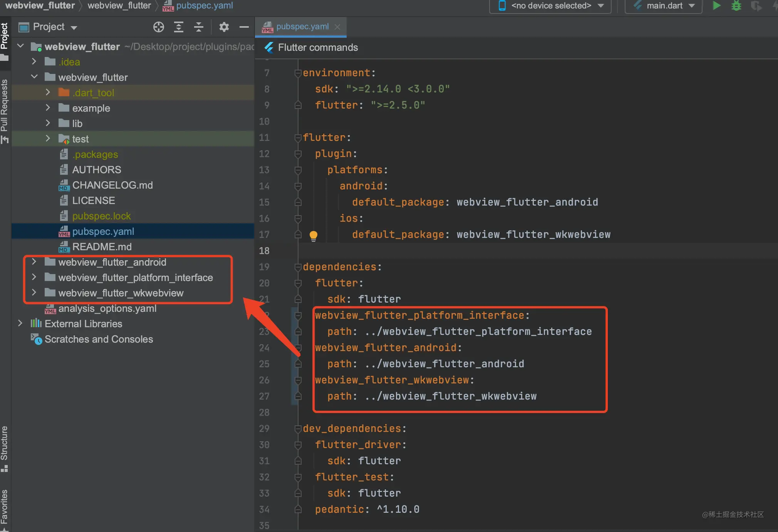This screenshot has width=778, height=532.
Task: Select Scratches and Consoles node
Action: 99,339
